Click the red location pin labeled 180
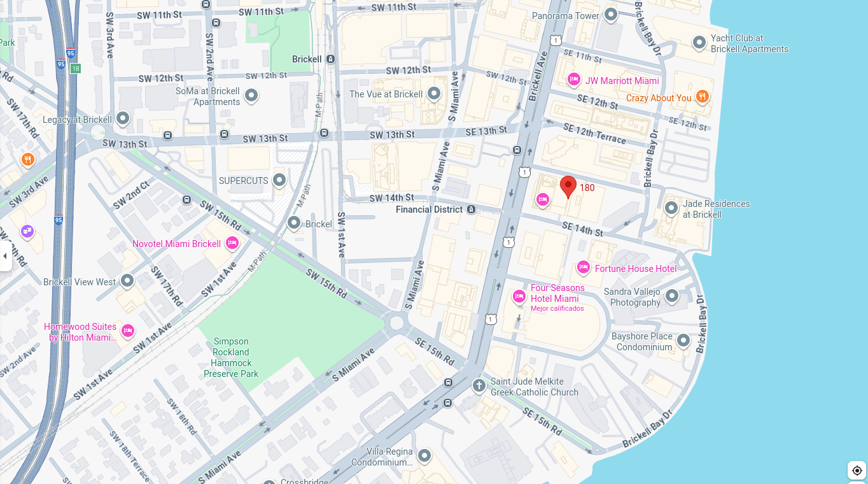Screen dimensions: 868x484 tap(568, 187)
